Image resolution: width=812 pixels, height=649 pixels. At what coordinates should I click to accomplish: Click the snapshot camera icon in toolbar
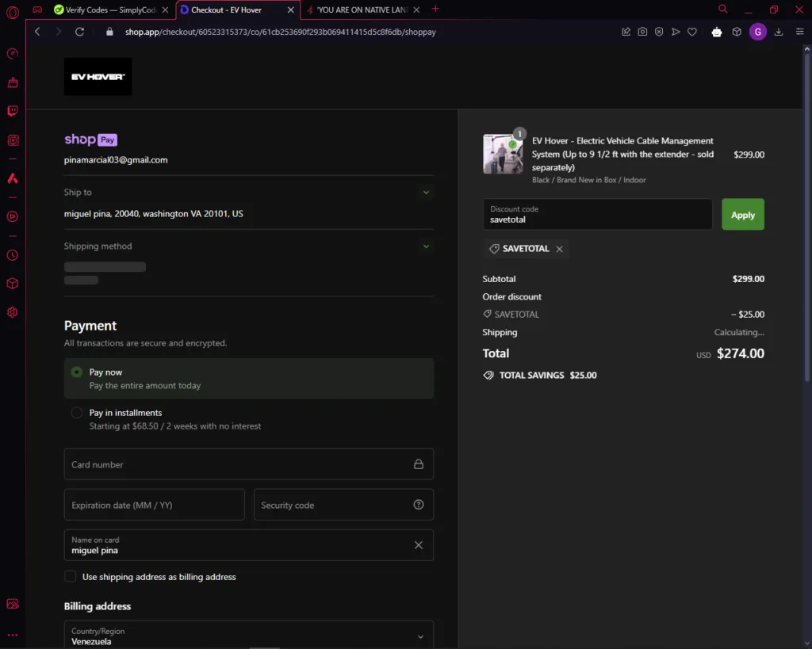click(x=642, y=32)
